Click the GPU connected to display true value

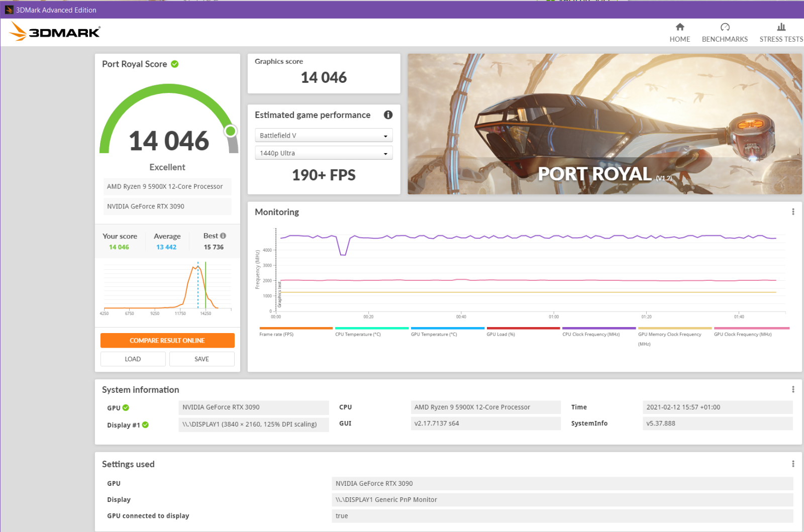[562, 516]
